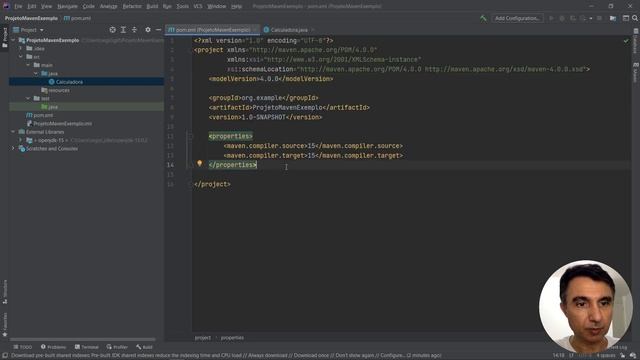The height and width of the screenshot is (360, 640).
Task: Open the Profiler tool window
Action: click(x=117, y=347)
